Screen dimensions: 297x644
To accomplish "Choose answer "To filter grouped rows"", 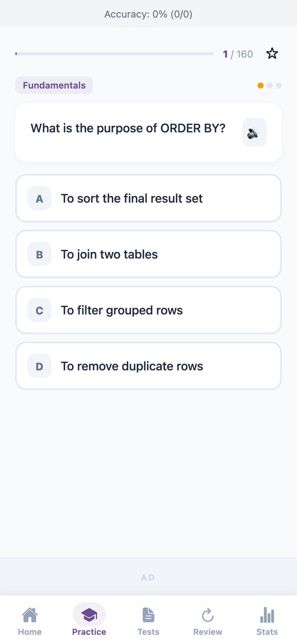I will tap(148, 310).
